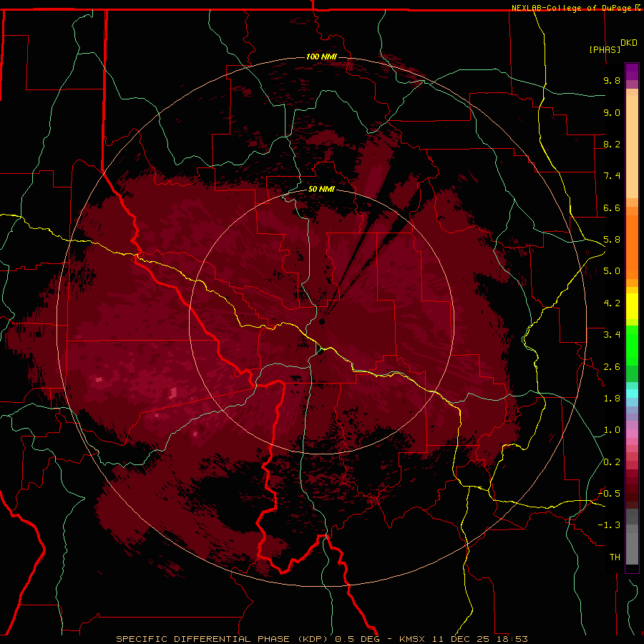Select the 5.0 scale value
This screenshot has height=644, width=644.
click(612, 271)
